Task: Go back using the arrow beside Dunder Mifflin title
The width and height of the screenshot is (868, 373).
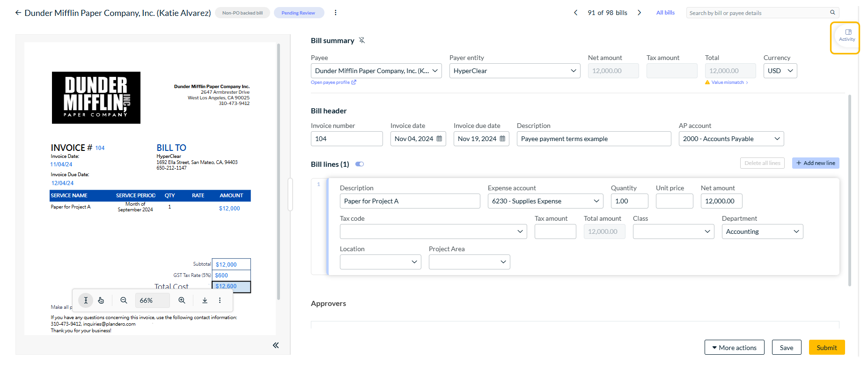Action: (18, 13)
